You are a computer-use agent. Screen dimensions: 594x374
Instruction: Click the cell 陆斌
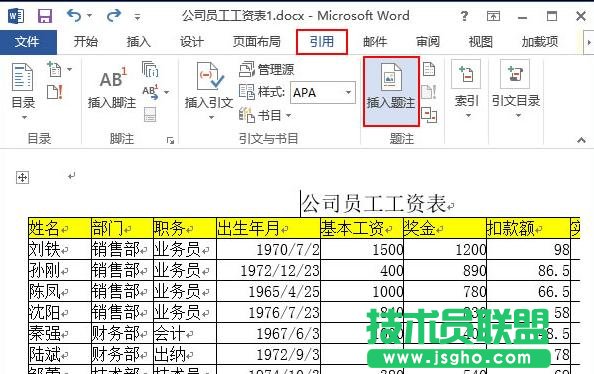point(60,354)
